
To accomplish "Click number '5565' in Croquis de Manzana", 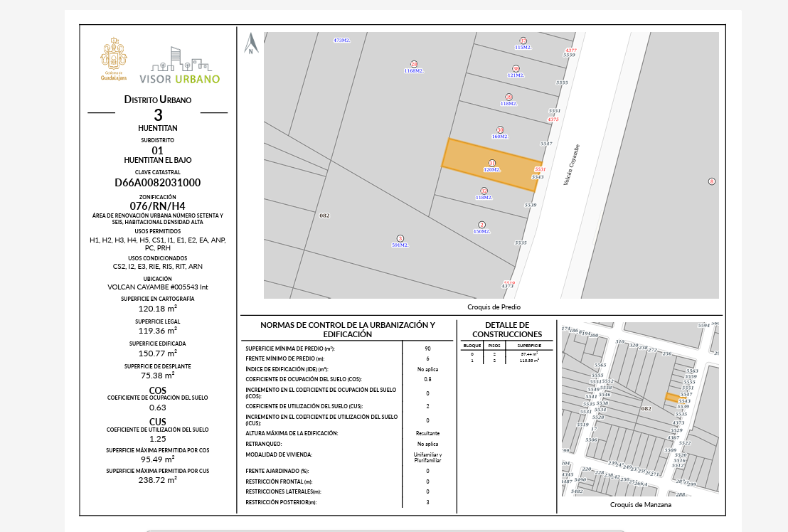I will point(600,365).
